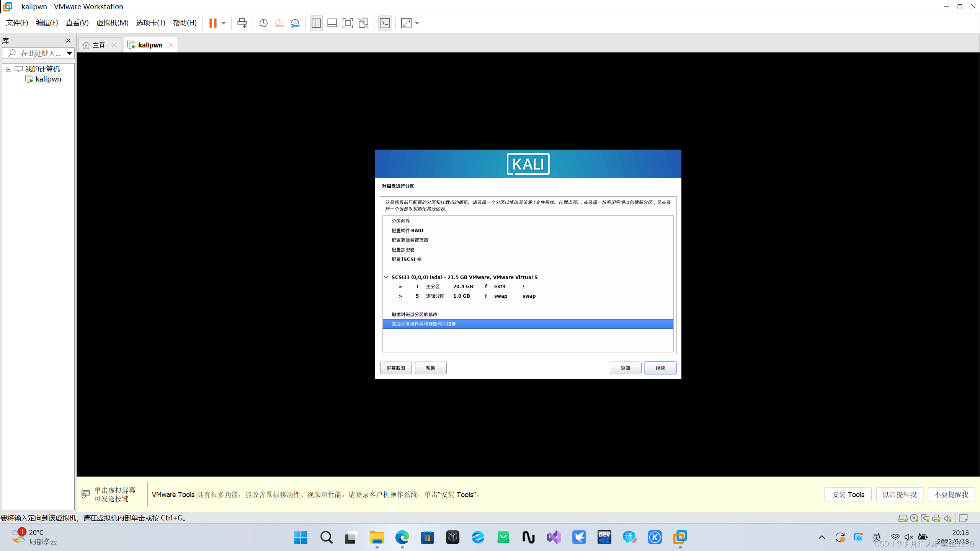Close the 主页 tab
Screen dimensions: 980x551
(114, 45)
